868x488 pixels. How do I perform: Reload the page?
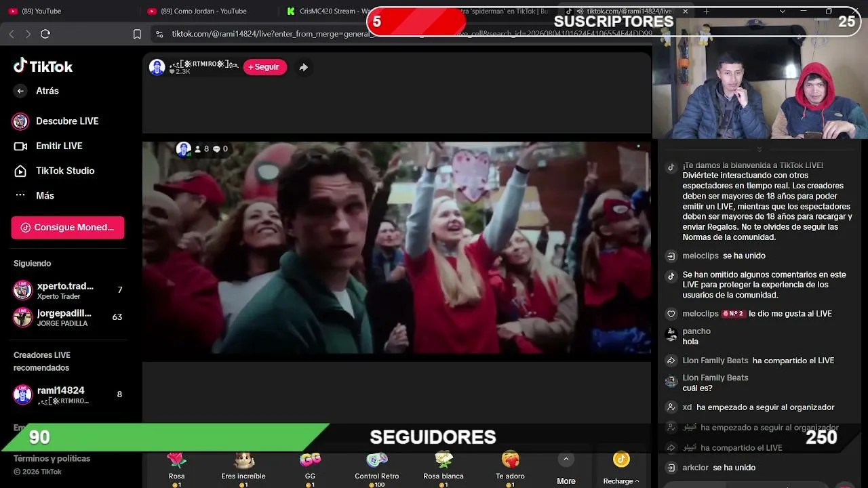45,34
